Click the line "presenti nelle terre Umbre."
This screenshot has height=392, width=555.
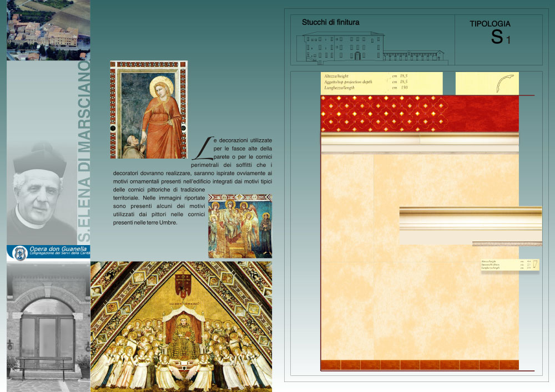tap(145, 223)
